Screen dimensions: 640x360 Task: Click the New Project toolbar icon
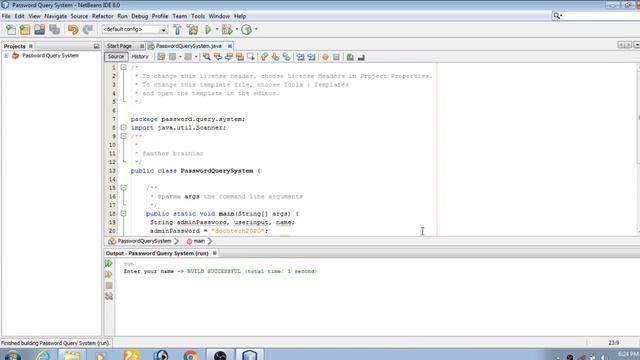(25, 29)
